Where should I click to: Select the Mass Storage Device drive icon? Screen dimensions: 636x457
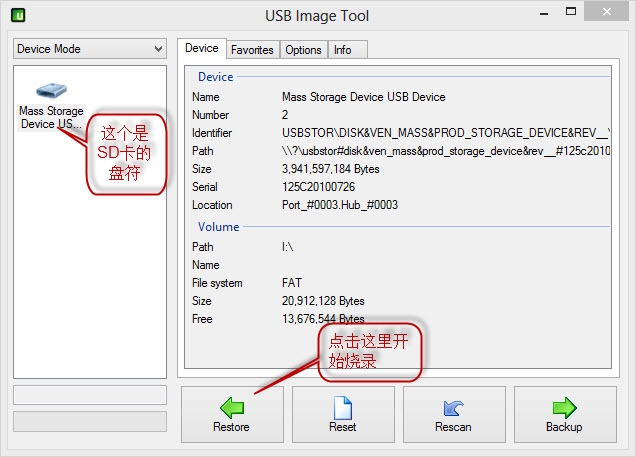pos(51,90)
